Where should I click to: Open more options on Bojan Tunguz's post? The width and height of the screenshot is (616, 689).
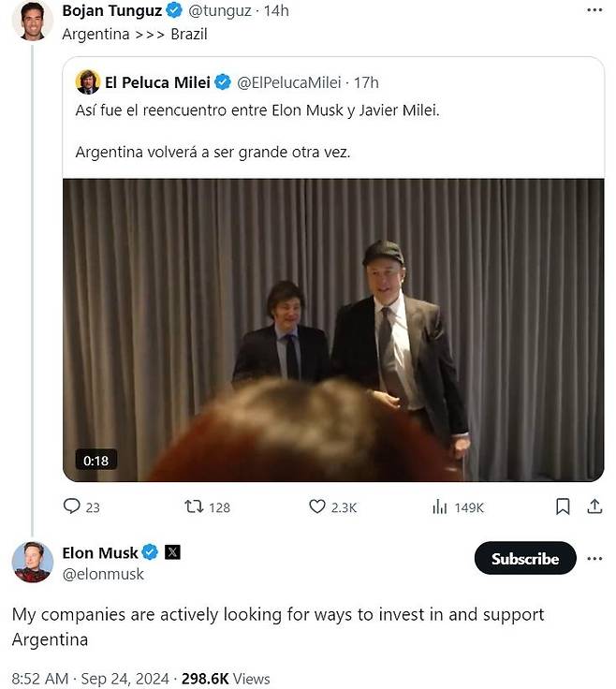click(594, 10)
